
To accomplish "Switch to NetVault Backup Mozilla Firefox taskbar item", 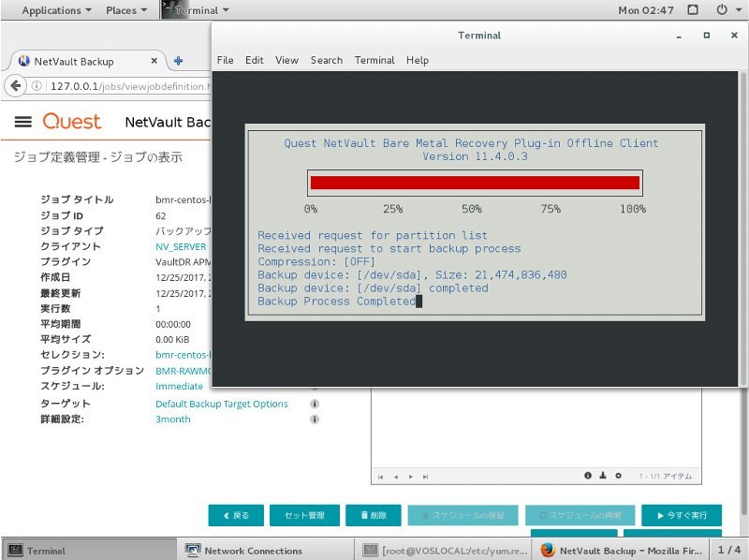I will pyautogui.click(x=622, y=551).
